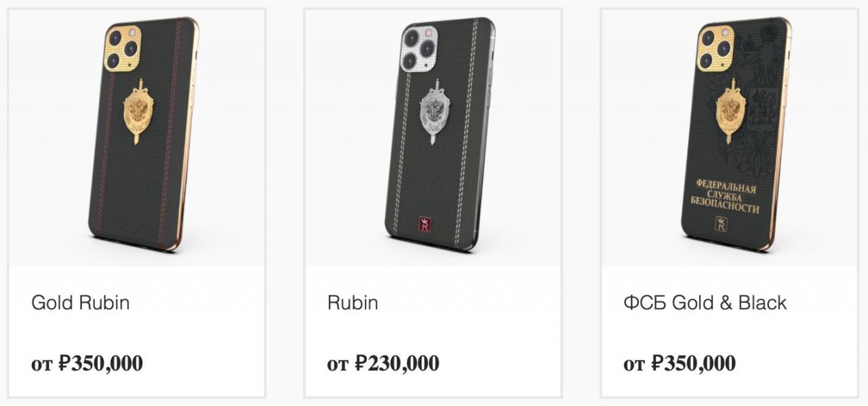
Task: Click the ФЕДЕРАЛЬНАЯ СЛУЖБА БЕЗОПАСНОСТИ gold inscription
Action: pyautogui.click(x=724, y=198)
